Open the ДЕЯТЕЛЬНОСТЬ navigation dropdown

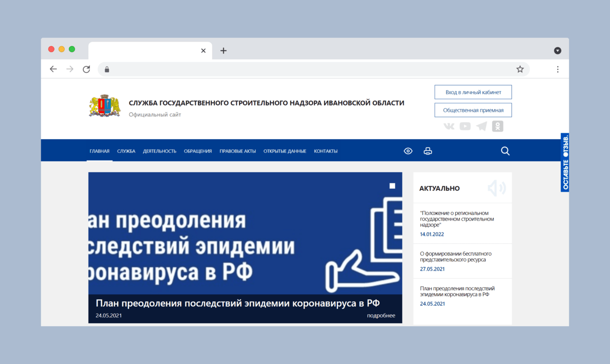[159, 151]
